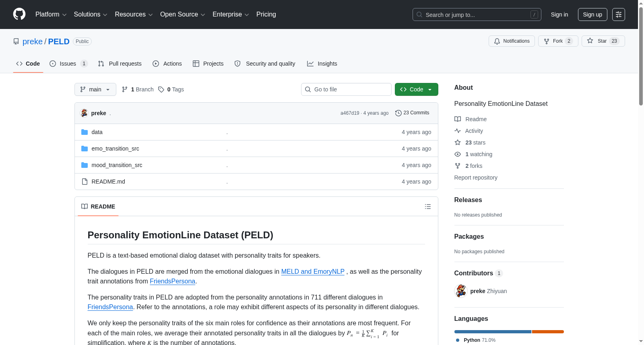Click the orange language bar segment
The height and width of the screenshot is (345, 644).
548,332
